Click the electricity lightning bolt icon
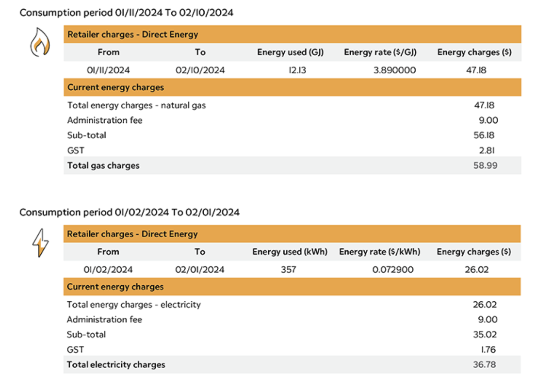Screen dimensions: 553x392 [x=40, y=243]
